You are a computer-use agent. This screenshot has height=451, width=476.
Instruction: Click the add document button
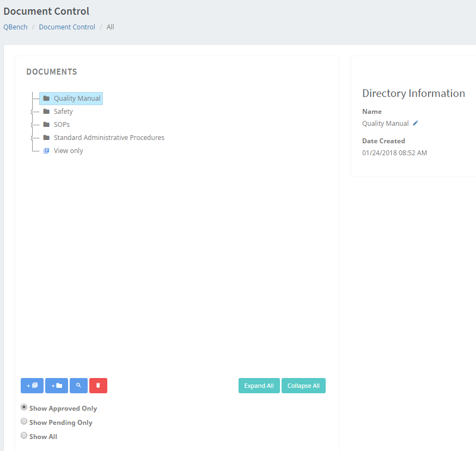pos(32,386)
